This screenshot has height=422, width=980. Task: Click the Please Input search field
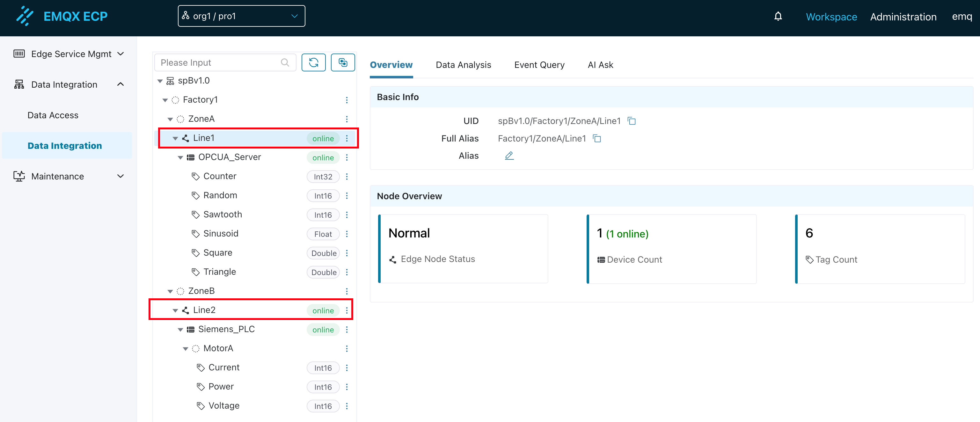pos(219,62)
